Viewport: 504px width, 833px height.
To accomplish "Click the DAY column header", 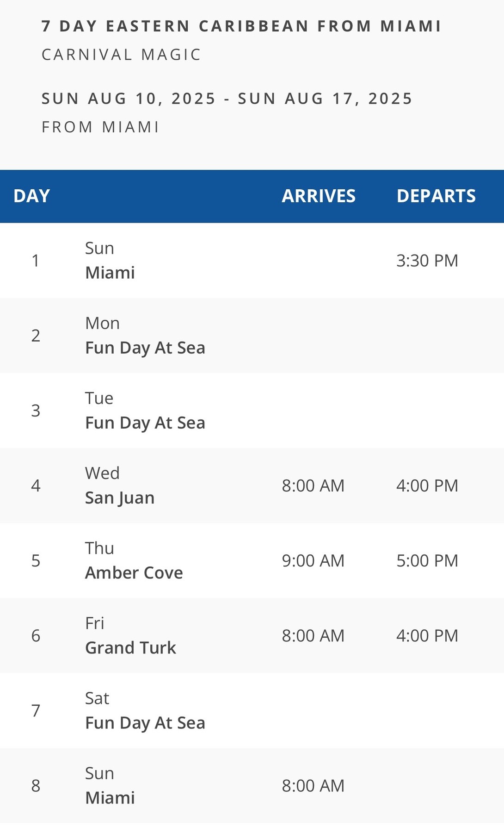I will pyautogui.click(x=31, y=196).
